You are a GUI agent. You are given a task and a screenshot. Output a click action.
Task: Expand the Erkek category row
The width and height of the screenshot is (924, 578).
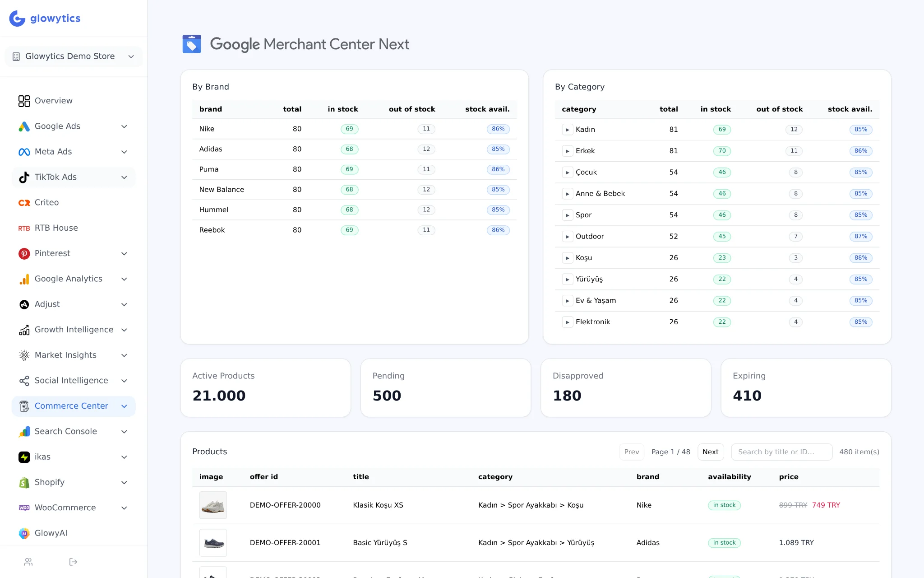tap(567, 151)
